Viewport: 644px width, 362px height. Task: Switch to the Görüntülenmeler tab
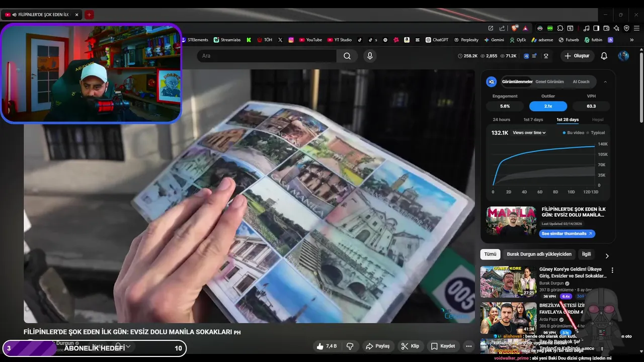point(517,82)
